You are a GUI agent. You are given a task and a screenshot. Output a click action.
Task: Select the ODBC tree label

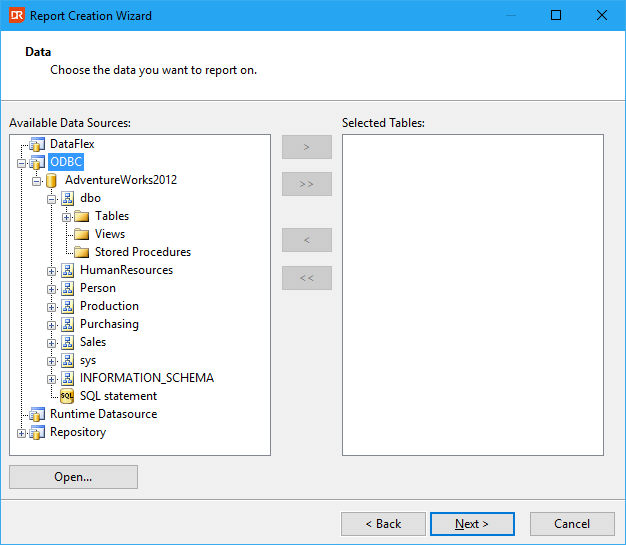[x=66, y=162]
